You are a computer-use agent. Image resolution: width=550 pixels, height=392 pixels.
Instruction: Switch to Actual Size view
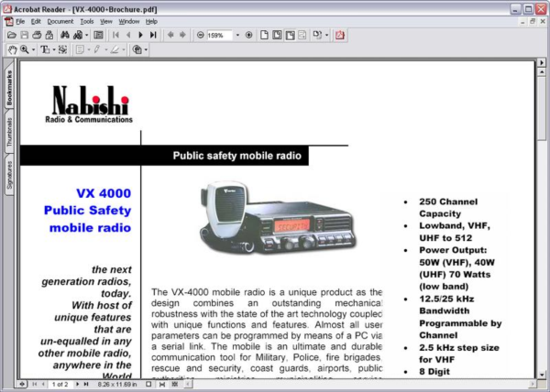(x=264, y=35)
